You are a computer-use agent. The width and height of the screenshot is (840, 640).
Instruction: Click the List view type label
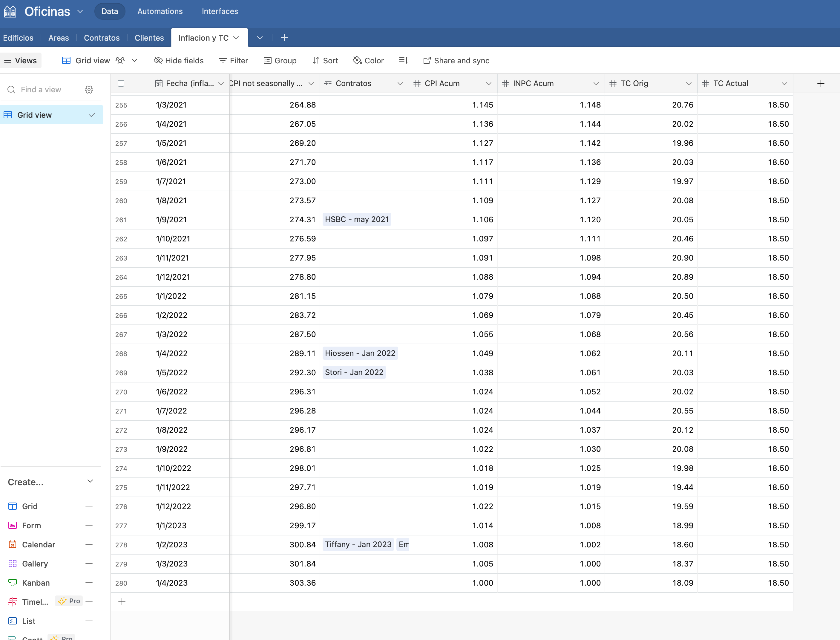(x=29, y=621)
